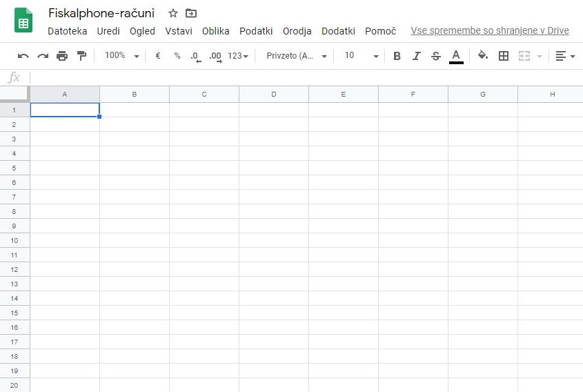Open the Dodatki menu
Image resolution: width=583 pixels, height=392 pixels.
tap(338, 31)
